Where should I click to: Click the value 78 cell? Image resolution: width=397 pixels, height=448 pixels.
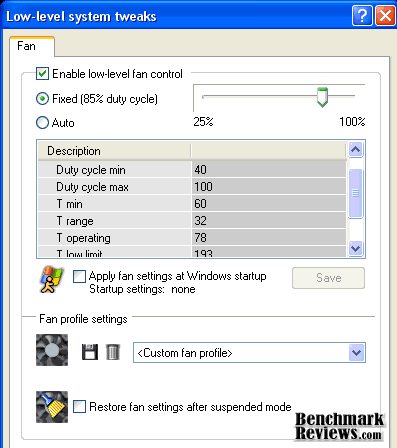[x=269, y=238]
